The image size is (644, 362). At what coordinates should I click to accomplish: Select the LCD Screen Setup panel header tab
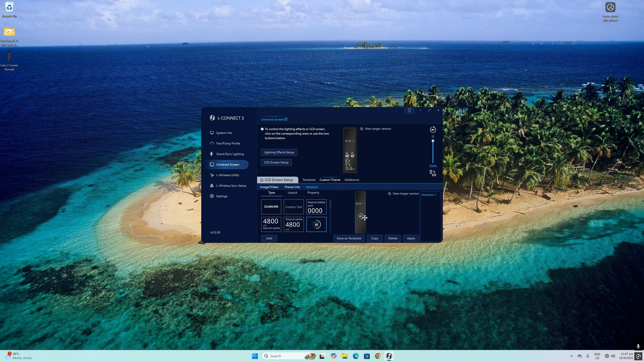pyautogui.click(x=278, y=180)
